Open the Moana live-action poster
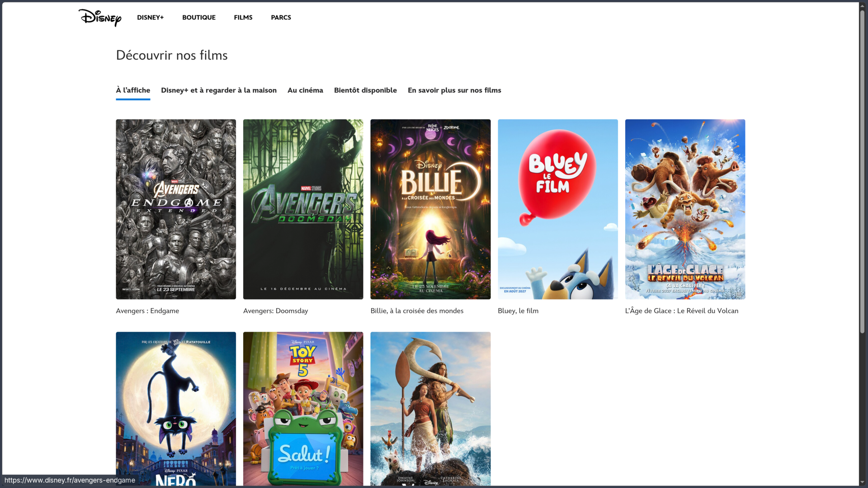 (x=430, y=409)
